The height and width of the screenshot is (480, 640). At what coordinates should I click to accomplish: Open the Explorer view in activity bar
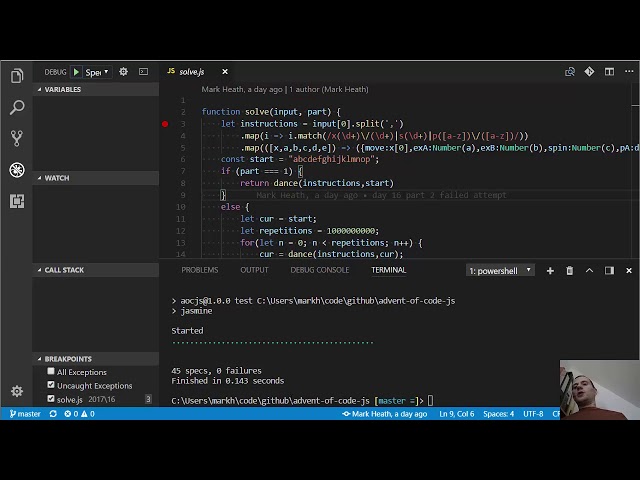pos(17,76)
